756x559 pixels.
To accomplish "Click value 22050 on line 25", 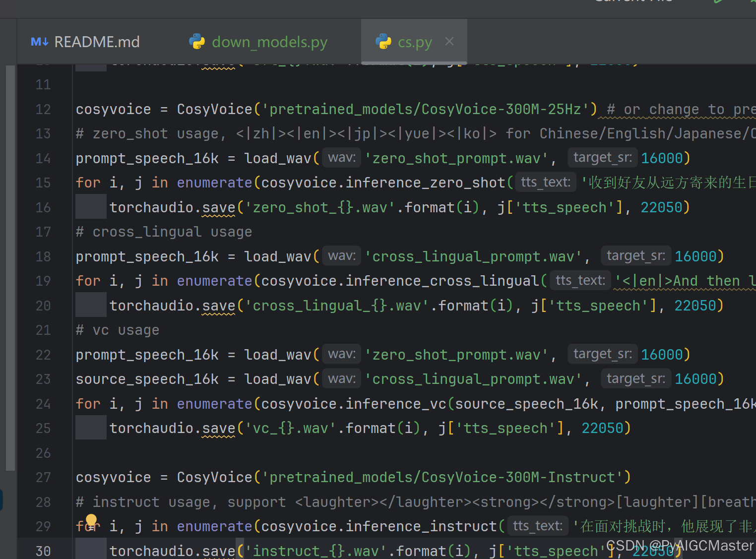I will (x=602, y=428).
